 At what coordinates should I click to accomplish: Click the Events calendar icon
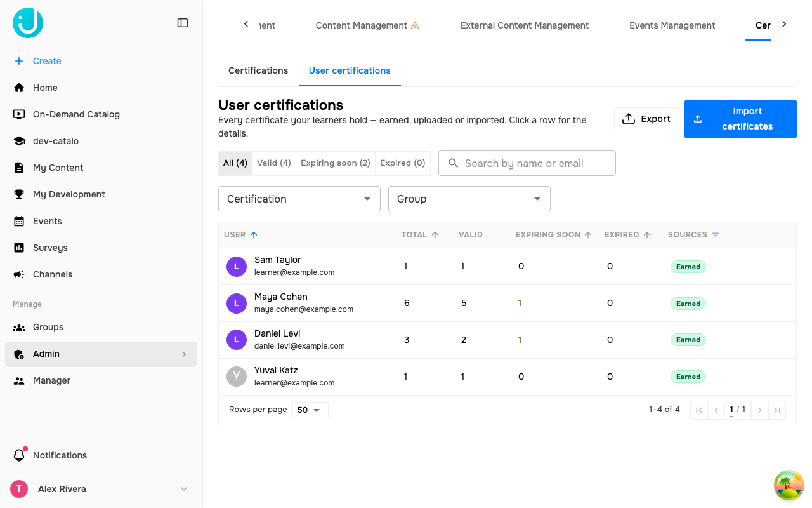(x=19, y=221)
